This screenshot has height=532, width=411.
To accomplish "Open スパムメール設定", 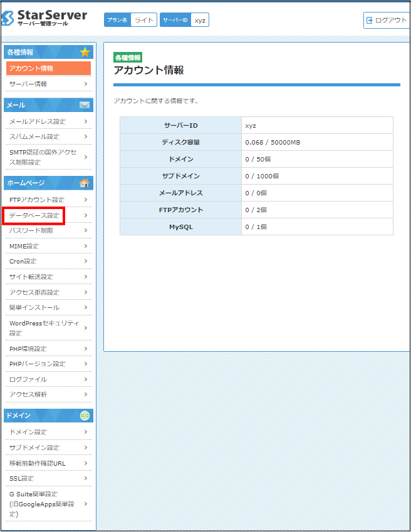I will 48,136.
